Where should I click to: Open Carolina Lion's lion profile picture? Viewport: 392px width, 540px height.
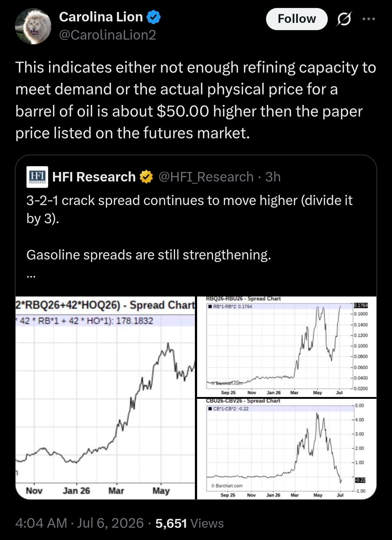coord(33,26)
